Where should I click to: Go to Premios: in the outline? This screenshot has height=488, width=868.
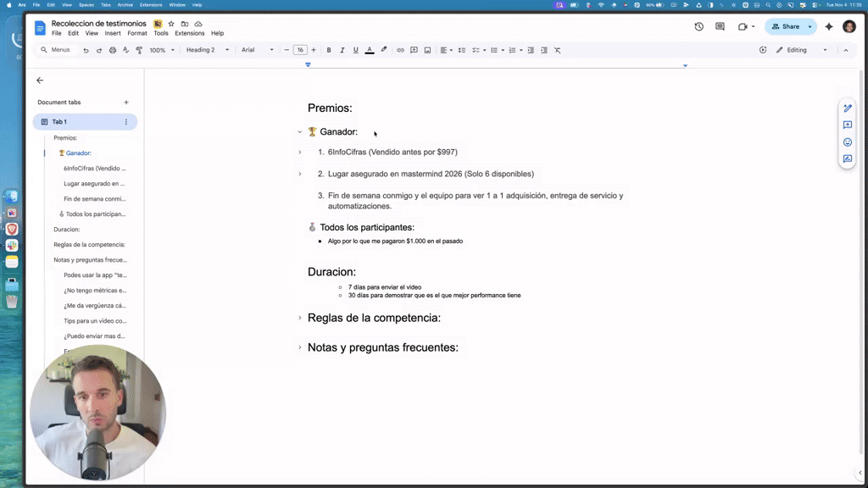tap(65, 138)
